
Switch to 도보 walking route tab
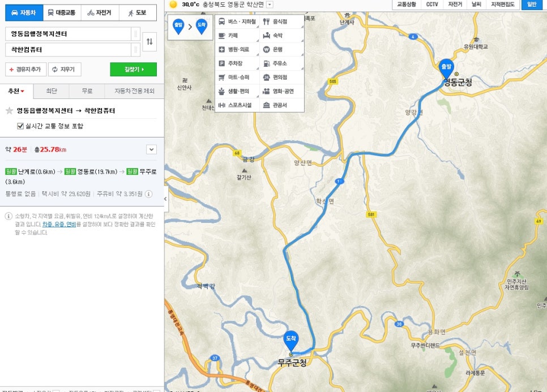click(x=138, y=12)
